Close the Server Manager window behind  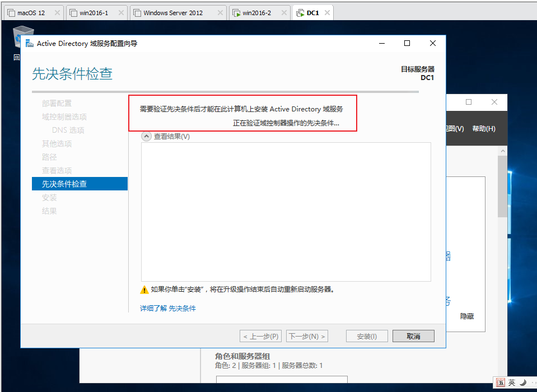(494, 102)
